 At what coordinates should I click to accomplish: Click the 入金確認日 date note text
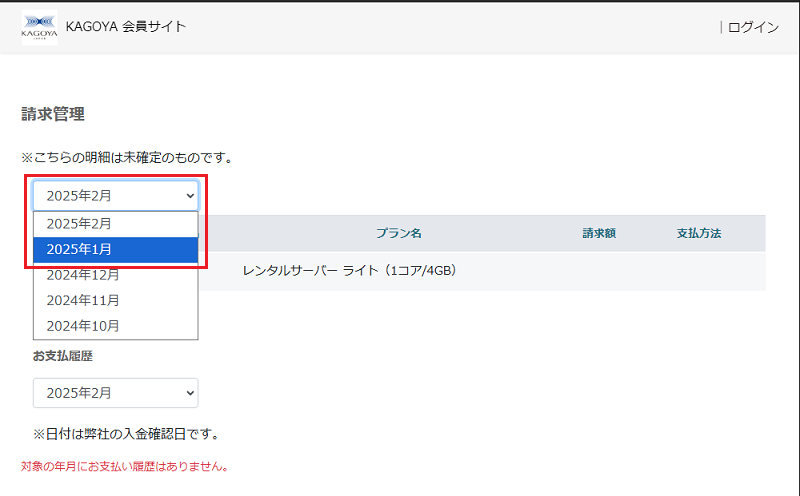pos(126,434)
